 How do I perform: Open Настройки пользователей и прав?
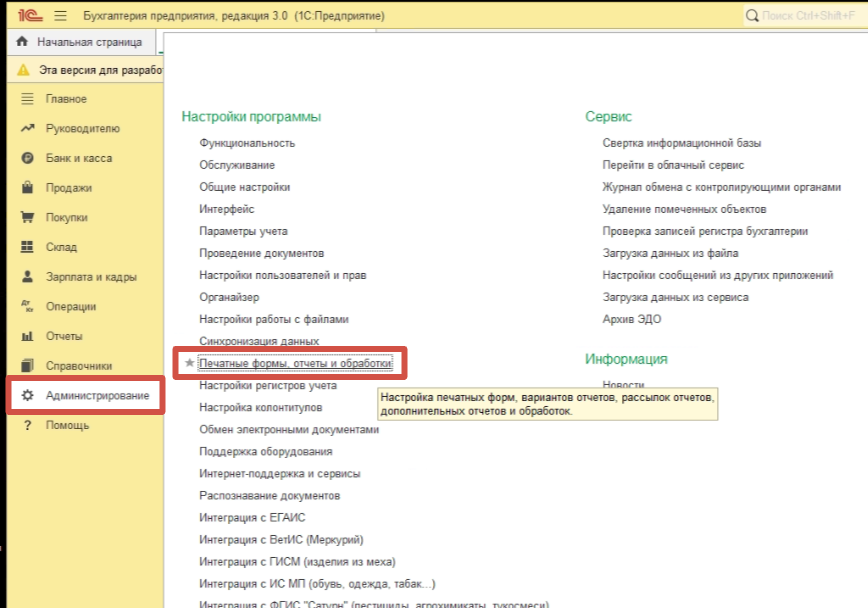tap(282, 275)
